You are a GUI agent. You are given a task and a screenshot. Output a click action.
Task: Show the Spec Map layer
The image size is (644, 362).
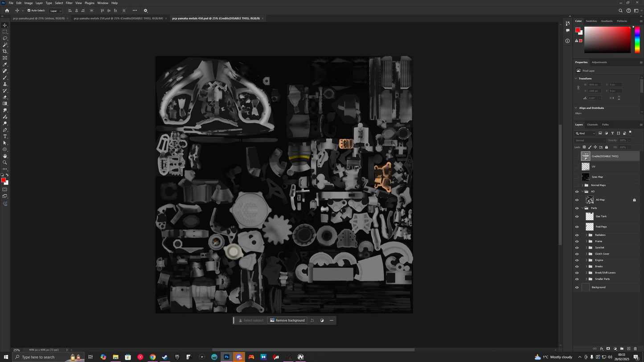click(577, 177)
